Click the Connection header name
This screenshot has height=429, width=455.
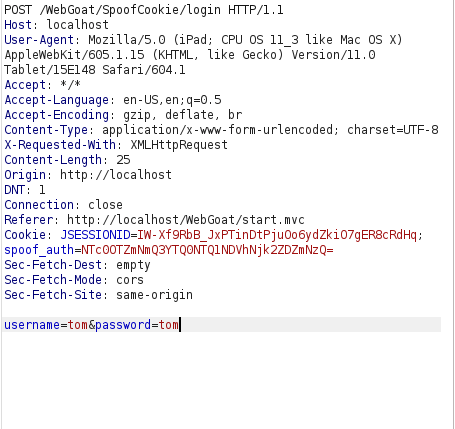(39, 205)
